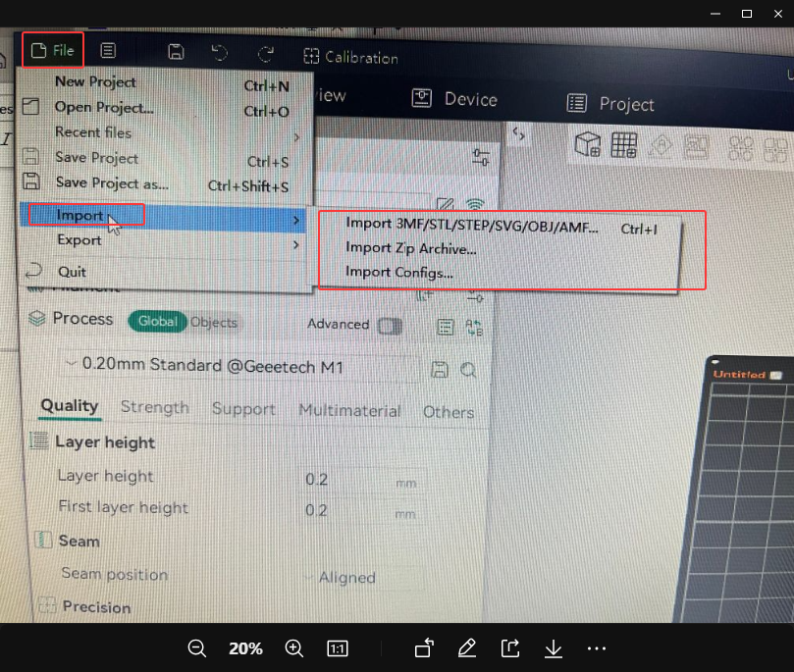Click the add cube icon above the plate
794x672 pixels.
(587, 144)
